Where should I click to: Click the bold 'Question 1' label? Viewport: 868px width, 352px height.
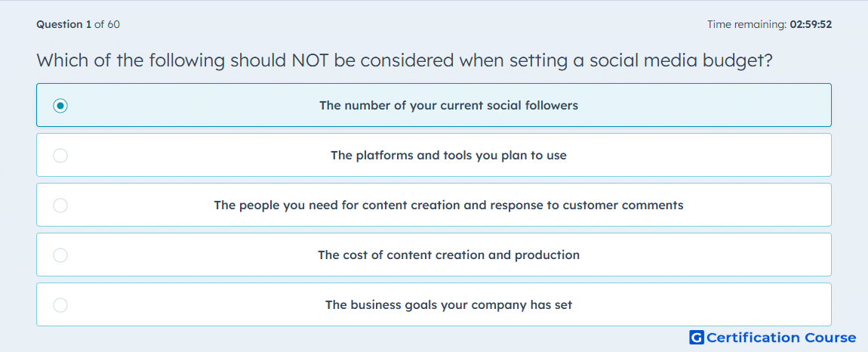coord(63,24)
